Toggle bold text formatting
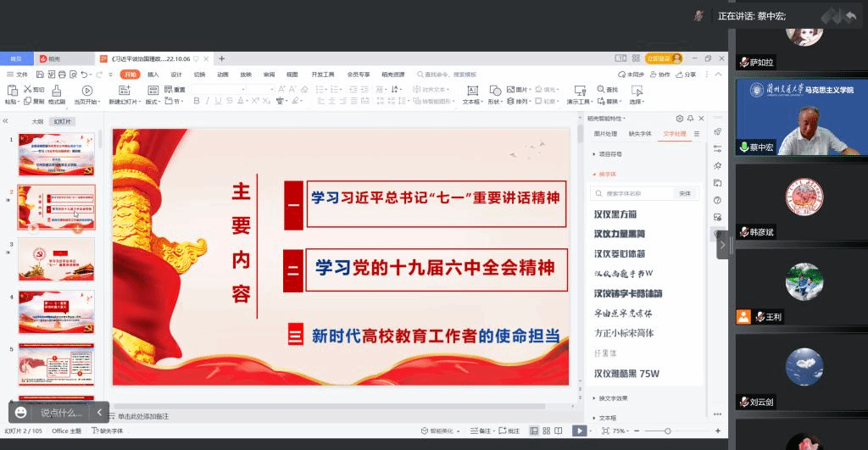The height and width of the screenshot is (450, 868). (x=196, y=102)
